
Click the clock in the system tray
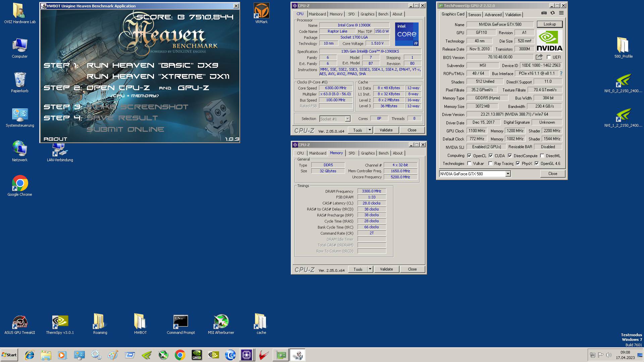click(625, 355)
